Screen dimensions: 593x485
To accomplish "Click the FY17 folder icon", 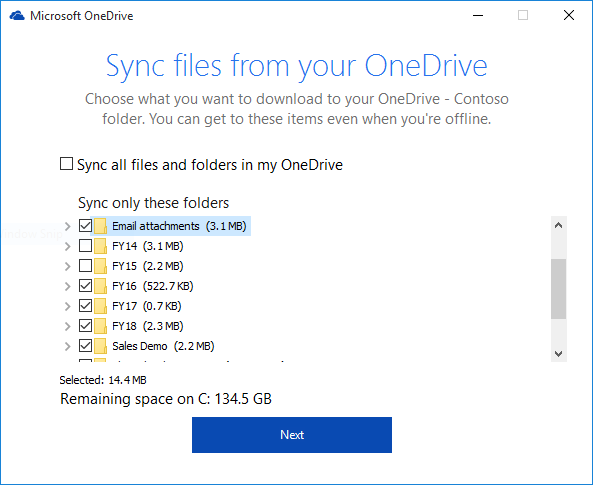I will click(100, 306).
